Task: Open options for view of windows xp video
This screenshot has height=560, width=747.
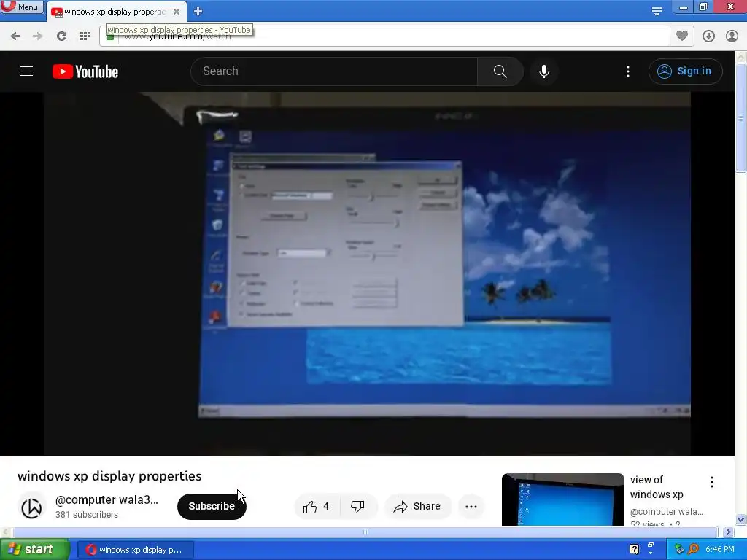Action: coord(712,482)
